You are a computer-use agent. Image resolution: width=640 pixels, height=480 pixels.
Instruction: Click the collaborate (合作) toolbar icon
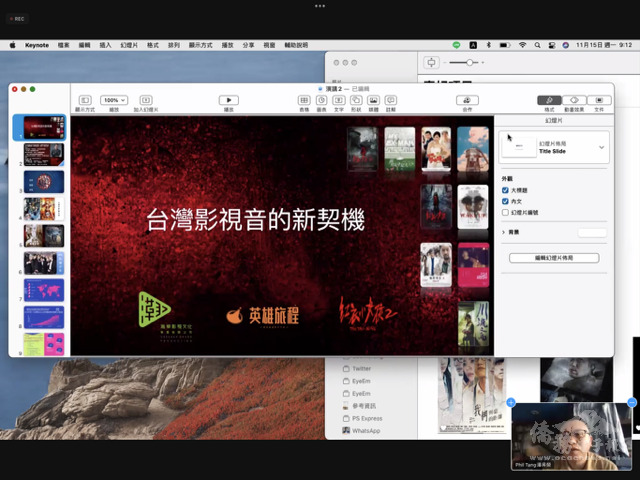[x=466, y=100]
